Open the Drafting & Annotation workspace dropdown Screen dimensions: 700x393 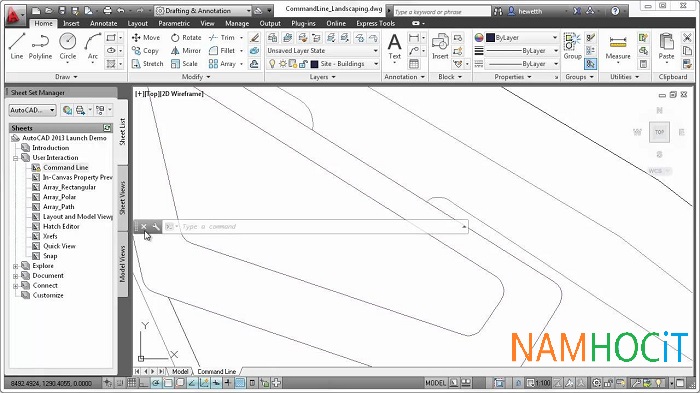click(x=204, y=10)
